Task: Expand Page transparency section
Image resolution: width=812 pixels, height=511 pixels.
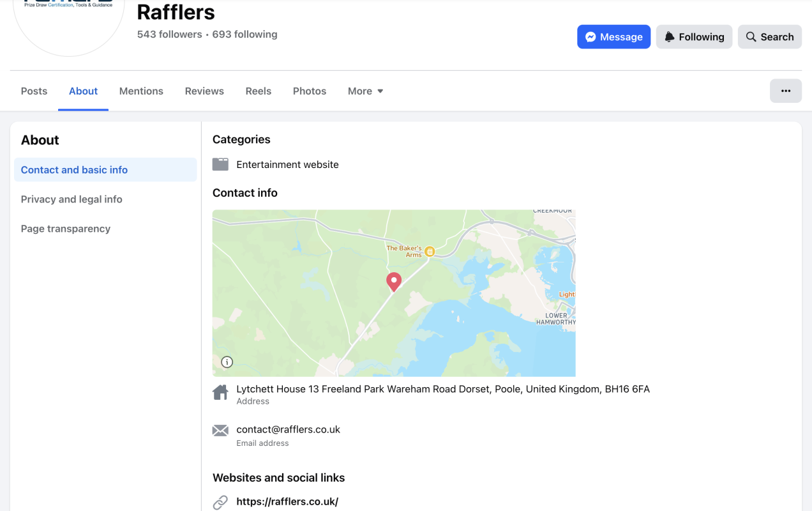Action: (66, 228)
